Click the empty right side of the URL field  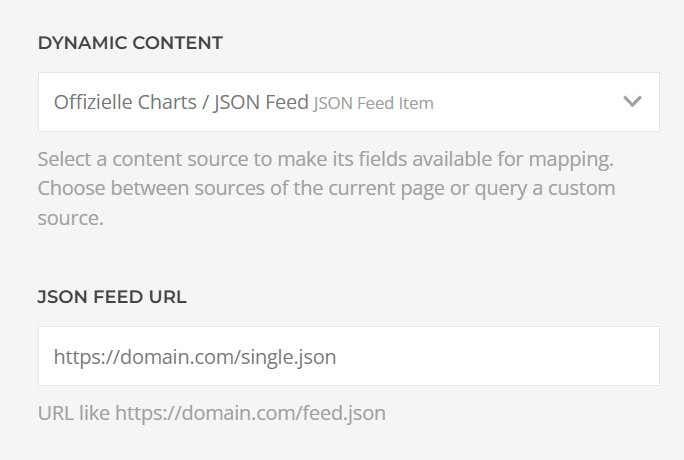point(520,356)
